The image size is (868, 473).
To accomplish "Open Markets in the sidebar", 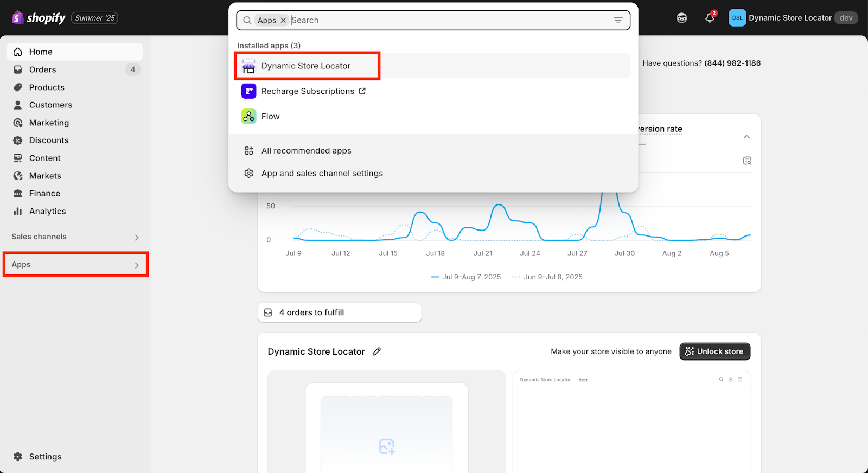I will (75, 176).
